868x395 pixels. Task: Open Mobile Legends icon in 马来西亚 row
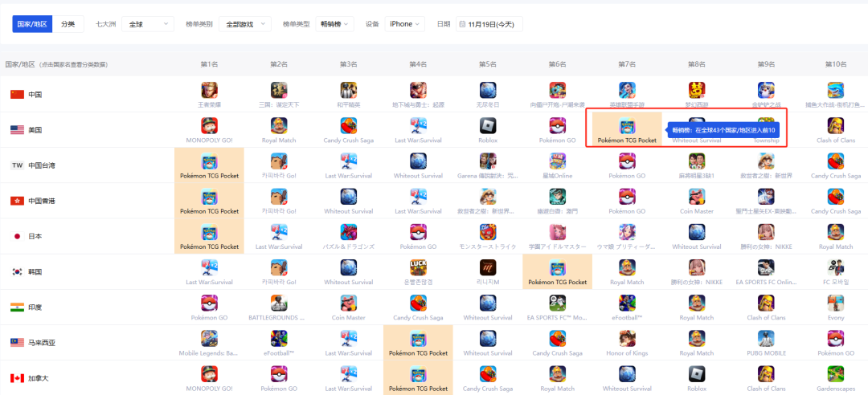pos(209,338)
